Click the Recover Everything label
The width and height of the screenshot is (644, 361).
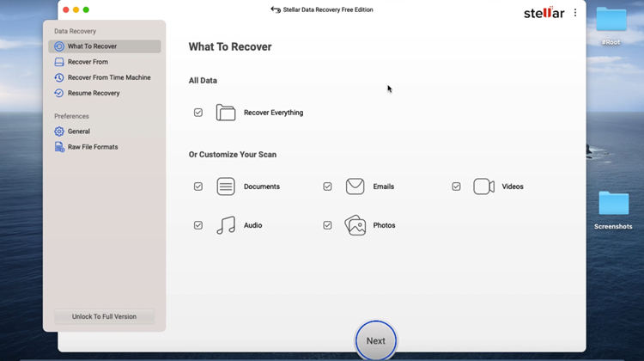(274, 113)
